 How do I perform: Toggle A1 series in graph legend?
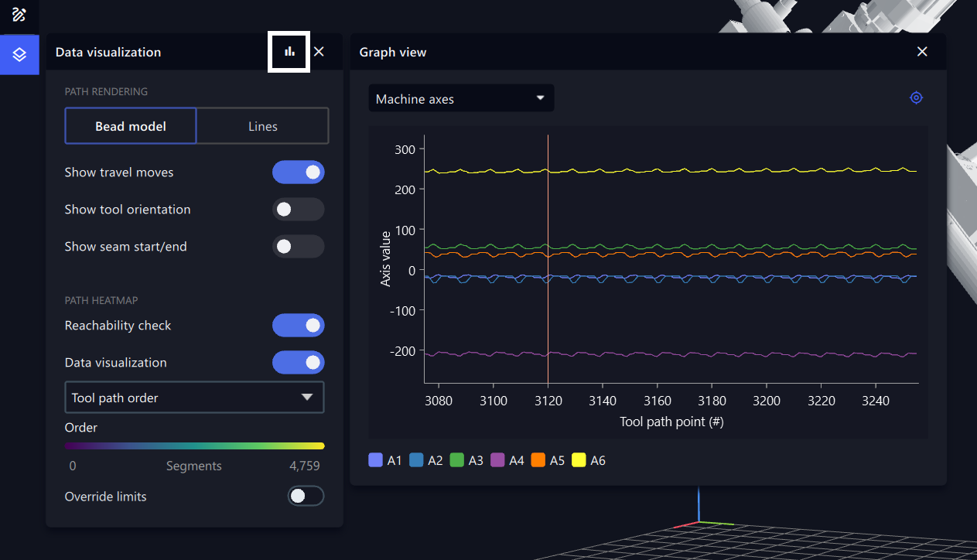click(385, 460)
